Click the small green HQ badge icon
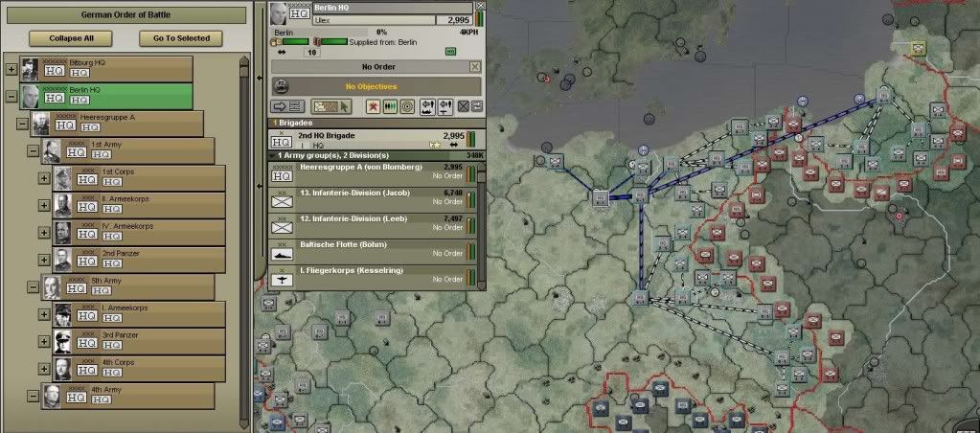The image size is (980, 433). [450, 52]
